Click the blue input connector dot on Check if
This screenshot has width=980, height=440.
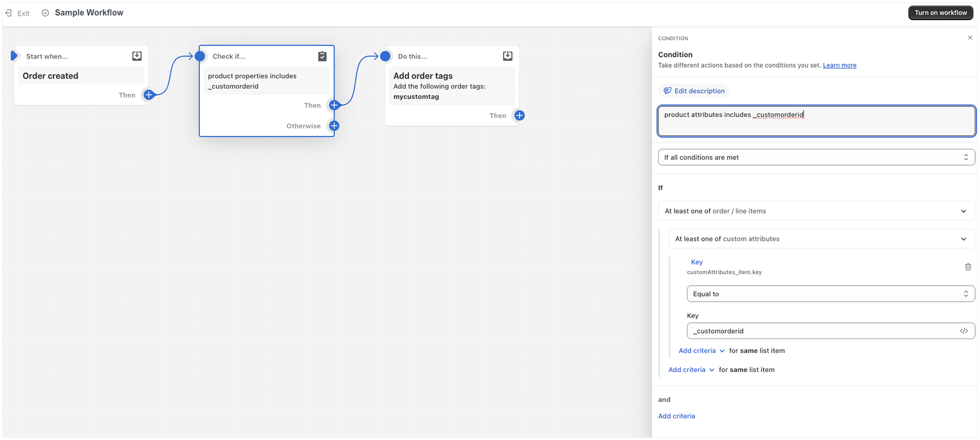coord(200,56)
